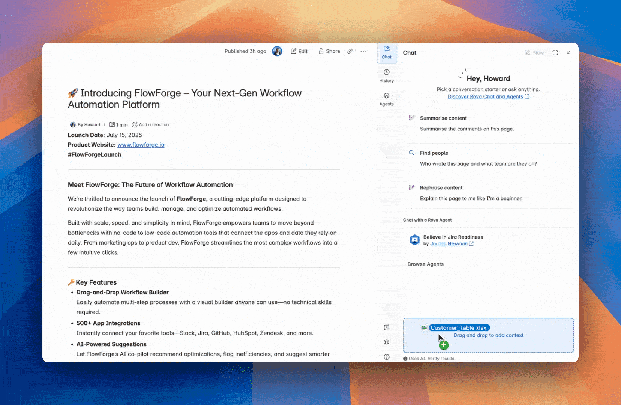The width and height of the screenshot is (621, 405).
Task: Click the Launch Date line
Action: pos(105,135)
